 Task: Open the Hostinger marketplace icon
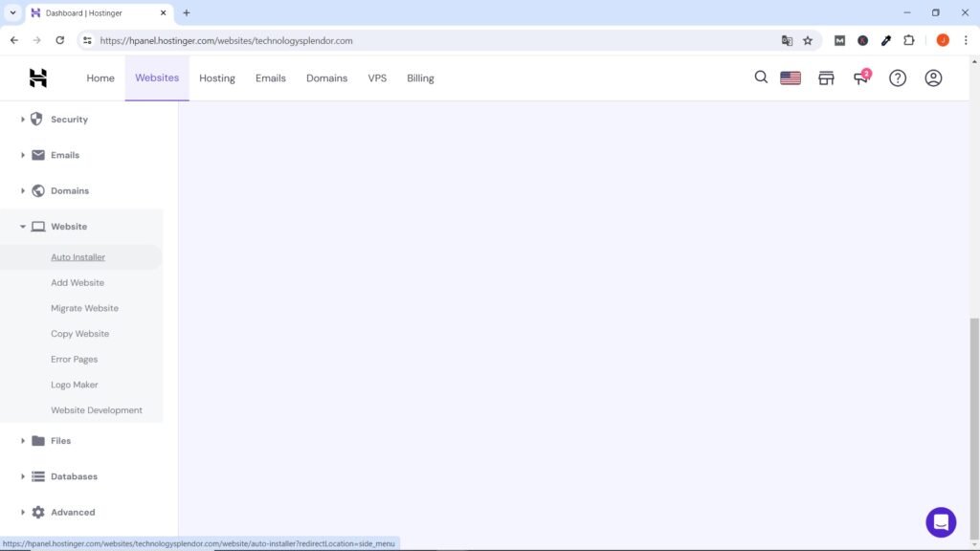point(825,77)
